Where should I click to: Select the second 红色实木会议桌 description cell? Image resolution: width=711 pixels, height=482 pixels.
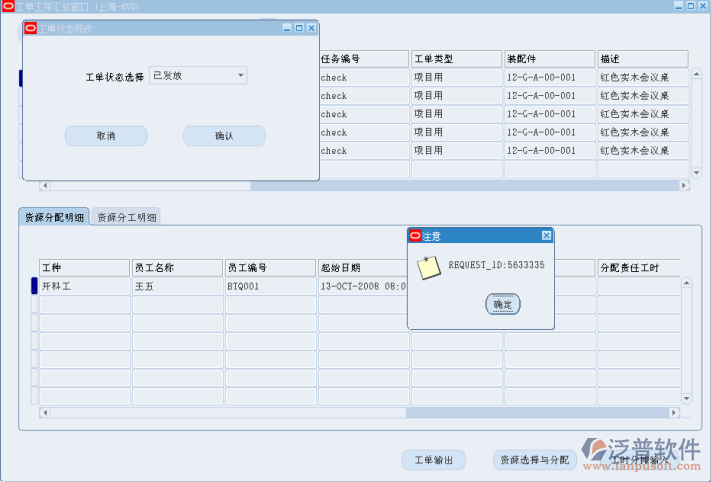[x=643, y=96]
